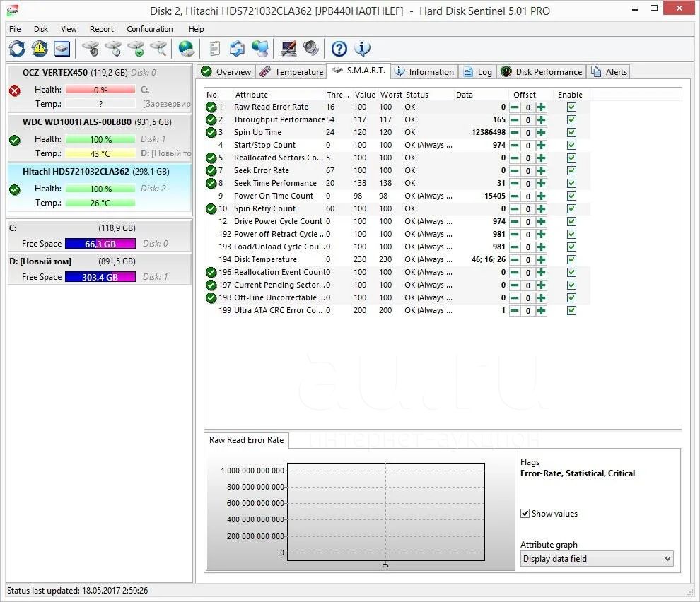Toggle the Show values checkbox
Viewport: 700px width, 602px height.
(x=525, y=513)
